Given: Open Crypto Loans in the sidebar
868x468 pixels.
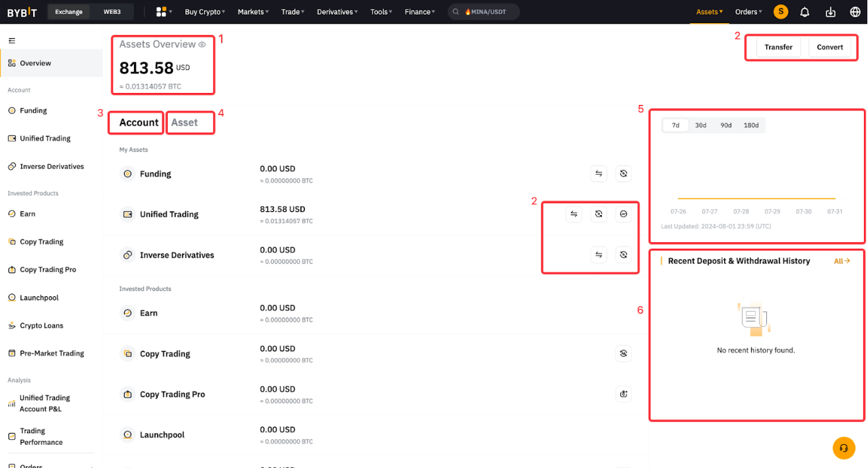Looking at the screenshot, I should point(41,325).
